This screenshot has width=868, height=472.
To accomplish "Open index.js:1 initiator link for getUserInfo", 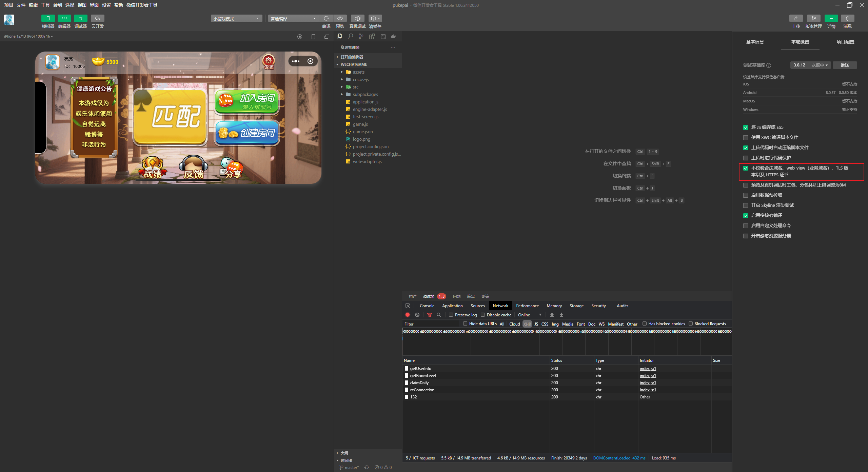I will [648, 368].
